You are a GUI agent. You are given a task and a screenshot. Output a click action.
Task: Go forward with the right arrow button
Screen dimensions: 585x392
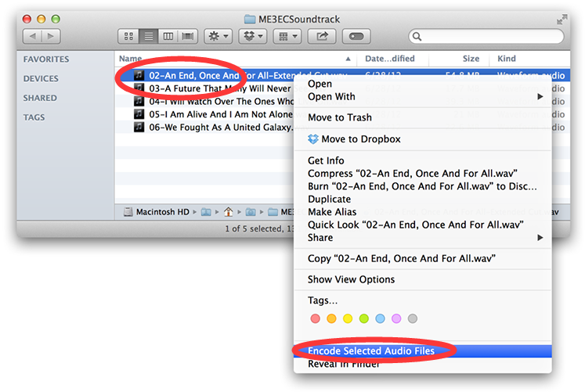pos(51,36)
